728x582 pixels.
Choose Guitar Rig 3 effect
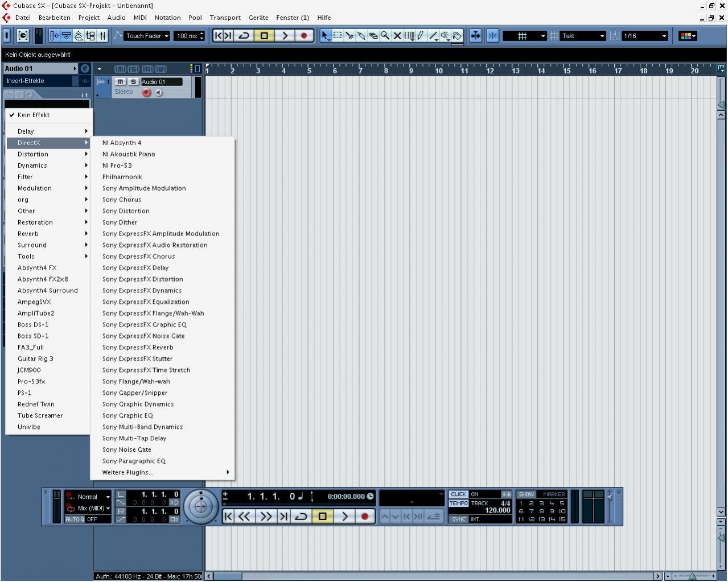pyautogui.click(x=49, y=359)
